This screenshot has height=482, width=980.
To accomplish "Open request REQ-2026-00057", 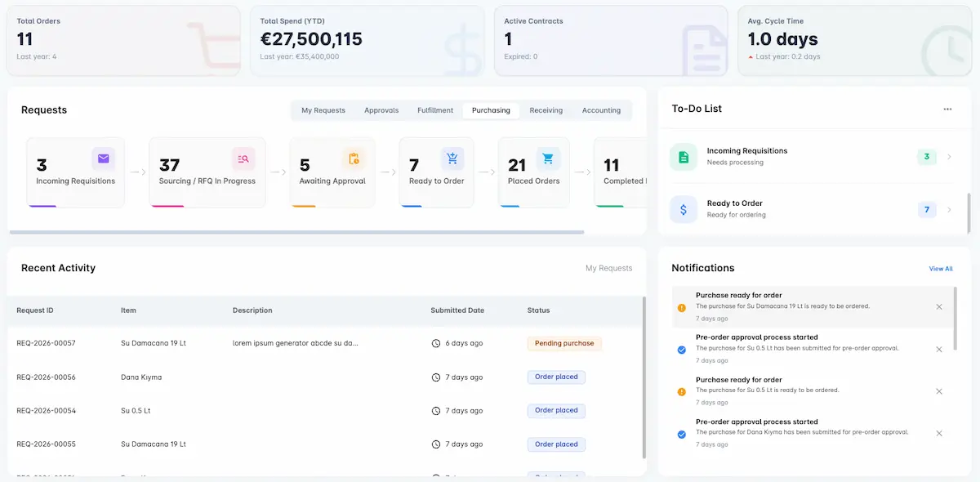I will [46, 343].
